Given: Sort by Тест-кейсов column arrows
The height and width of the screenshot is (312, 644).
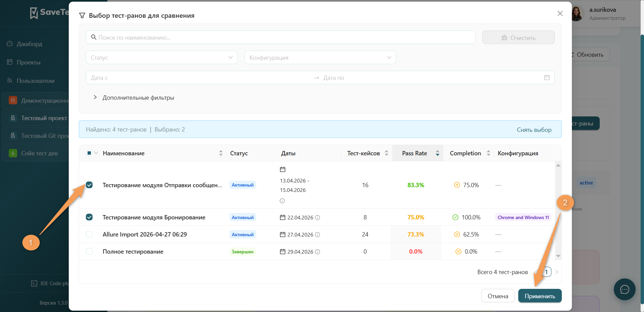Looking at the screenshot, I should click(x=386, y=153).
